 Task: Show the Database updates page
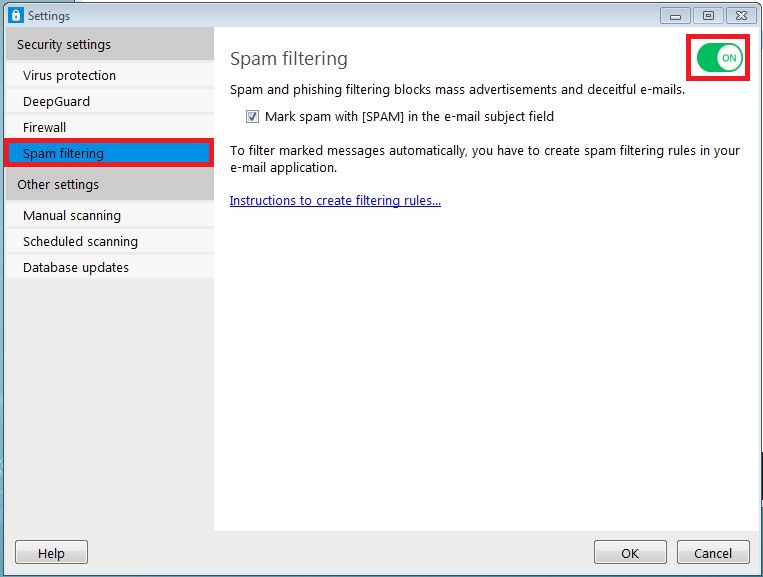76,268
